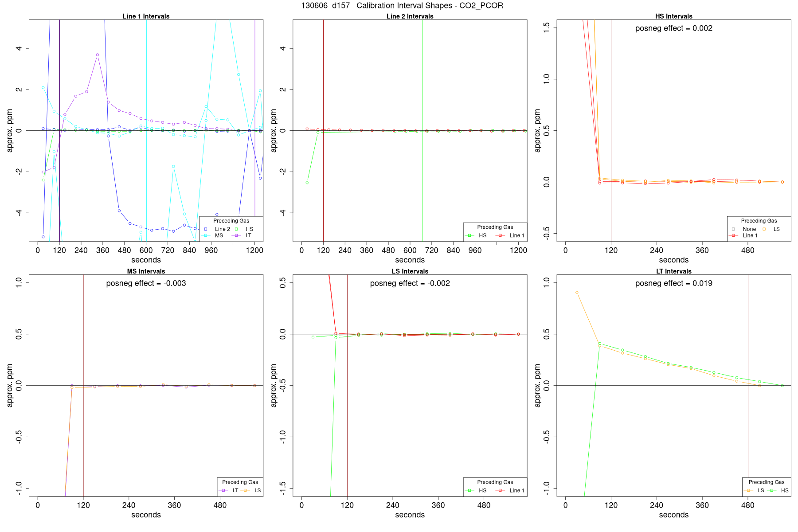
Task: Click the purple peak data point in Line 1 plot
Action: pyautogui.click(x=98, y=55)
